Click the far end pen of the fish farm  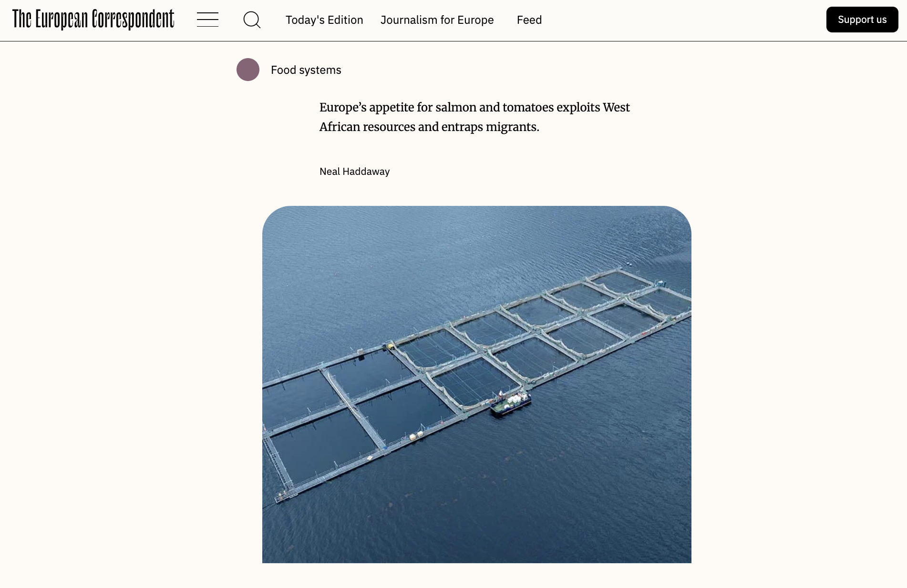(x=620, y=282)
